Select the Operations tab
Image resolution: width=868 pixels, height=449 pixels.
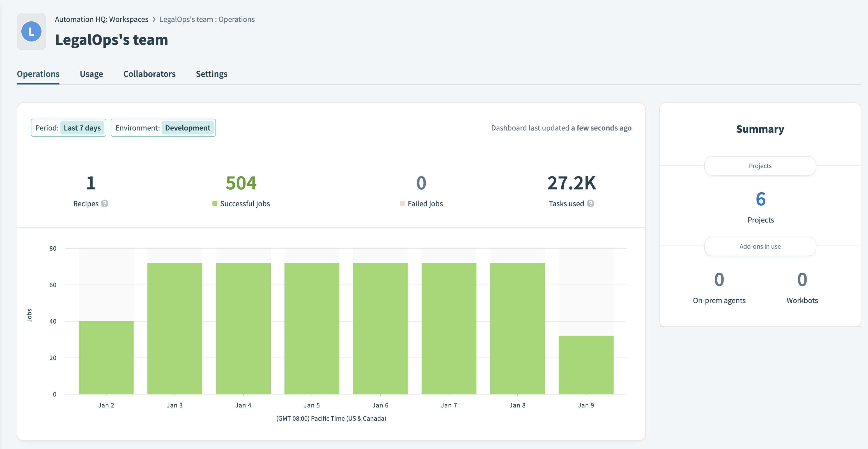tap(38, 74)
